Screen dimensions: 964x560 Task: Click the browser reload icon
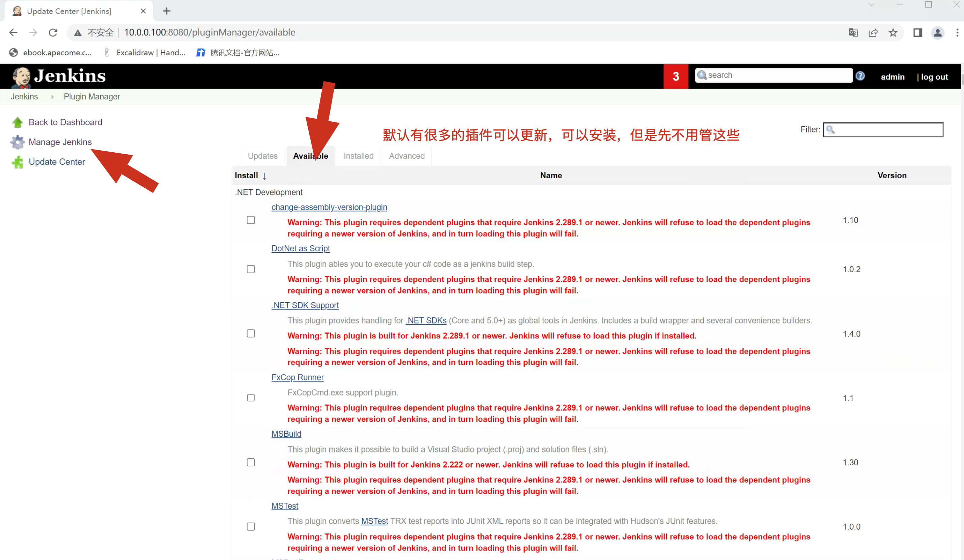pyautogui.click(x=53, y=32)
